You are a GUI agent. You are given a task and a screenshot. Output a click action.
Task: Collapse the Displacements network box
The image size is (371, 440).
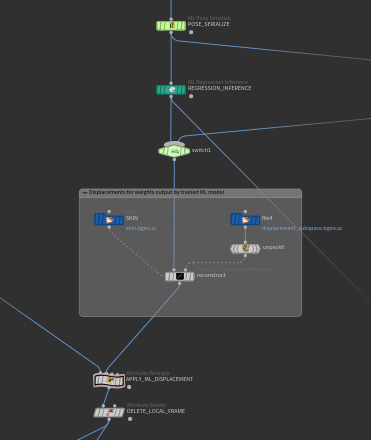(x=85, y=192)
